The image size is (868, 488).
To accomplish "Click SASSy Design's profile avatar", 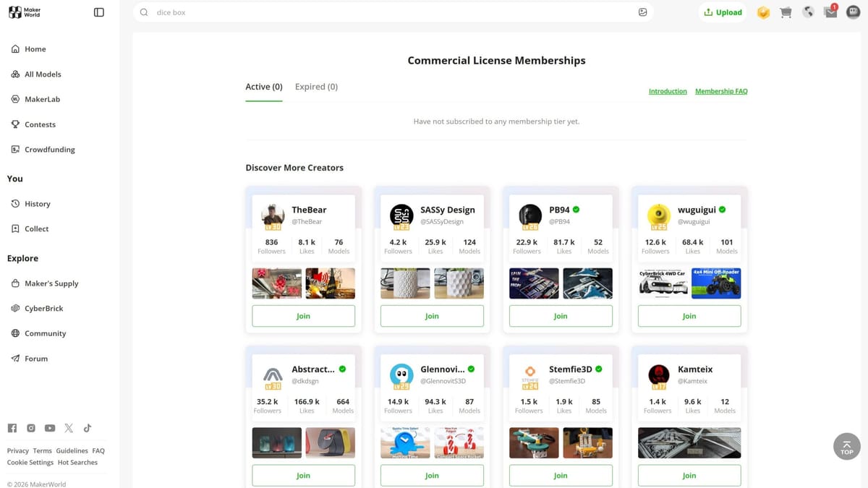I will [401, 216].
